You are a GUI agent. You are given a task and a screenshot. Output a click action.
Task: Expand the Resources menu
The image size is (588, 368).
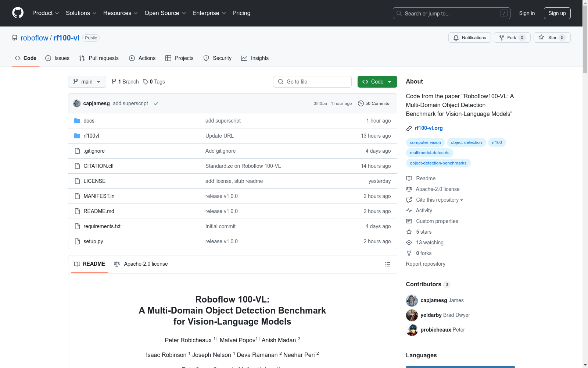[121, 13]
